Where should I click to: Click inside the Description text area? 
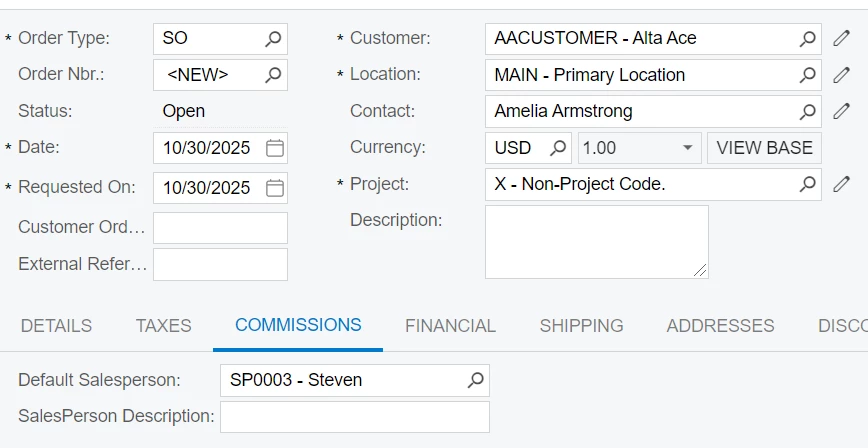[596, 241]
